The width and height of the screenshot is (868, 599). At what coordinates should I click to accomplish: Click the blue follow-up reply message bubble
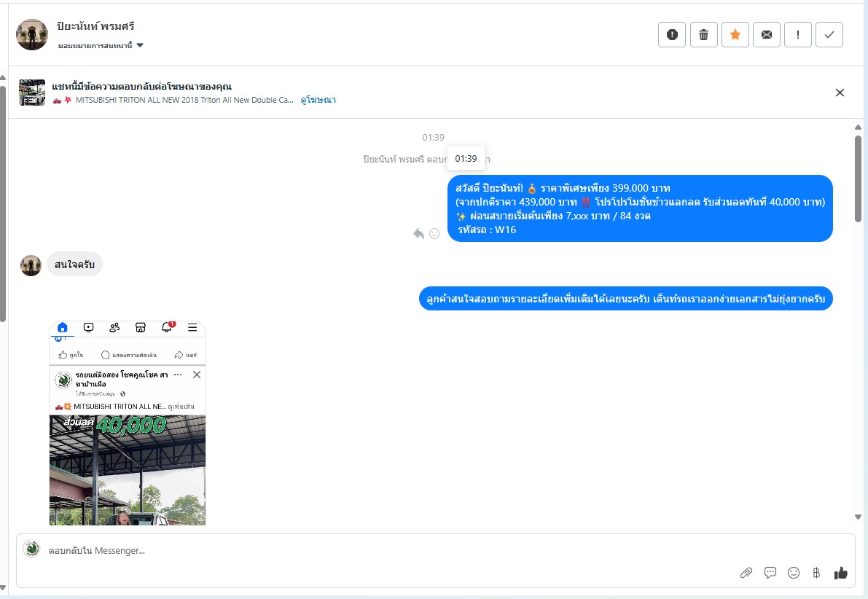(625, 299)
